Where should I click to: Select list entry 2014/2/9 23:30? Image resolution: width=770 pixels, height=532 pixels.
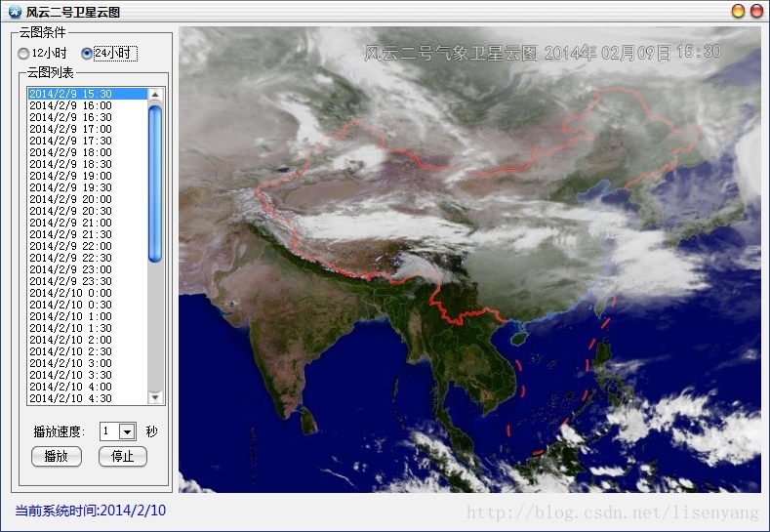[88, 281]
